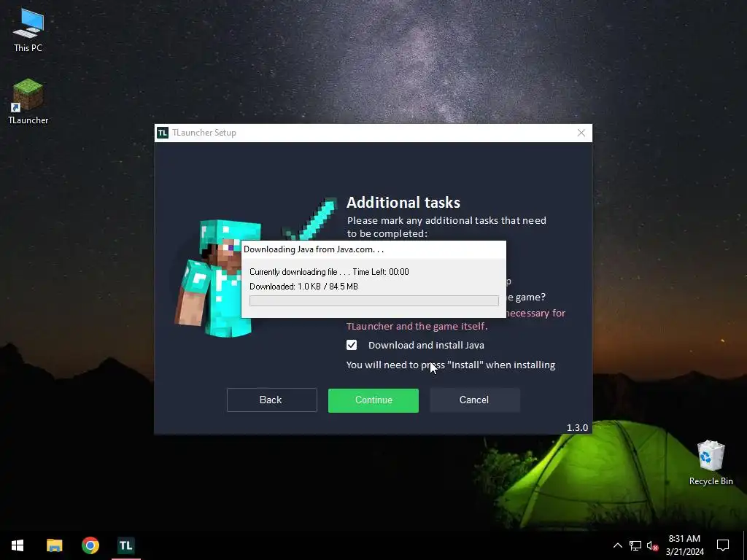The height and width of the screenshot is (560, 747).
Task: Click the Cancel button in setup
Action: [474, 400]
